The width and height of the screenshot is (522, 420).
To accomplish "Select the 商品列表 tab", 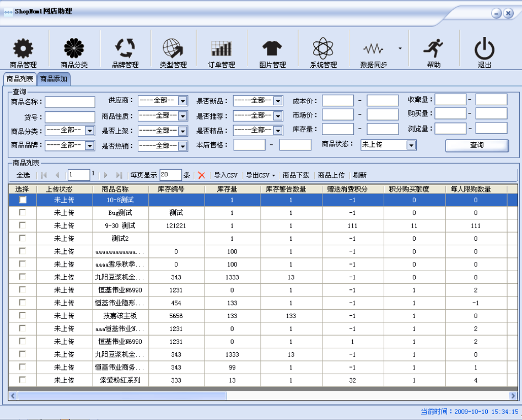I will point(20,79).
